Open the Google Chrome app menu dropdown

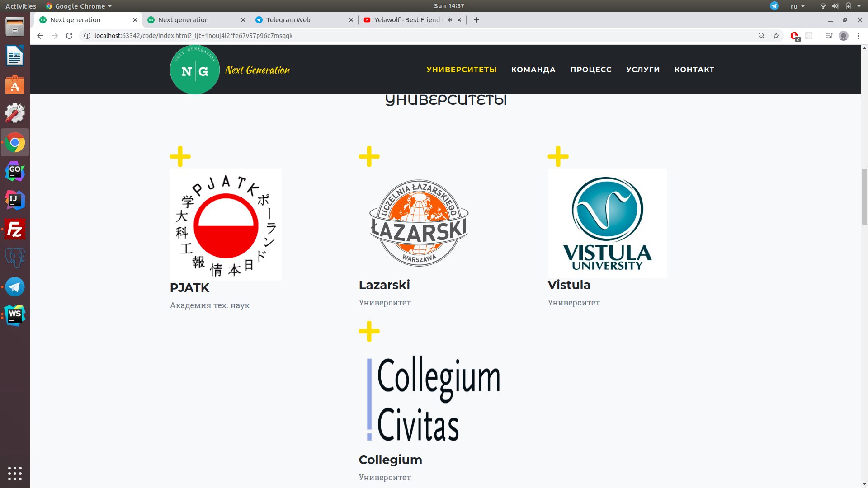[79, 6]
